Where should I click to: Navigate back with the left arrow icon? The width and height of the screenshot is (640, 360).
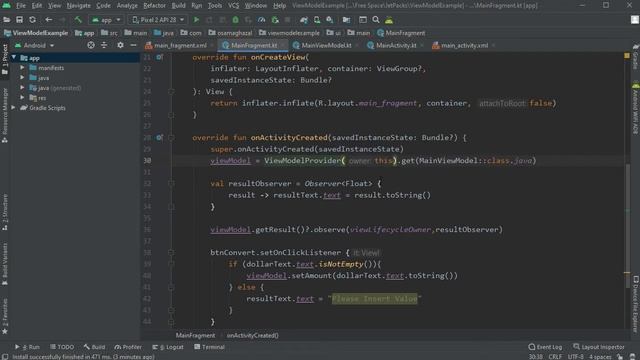tap(49, 20)
